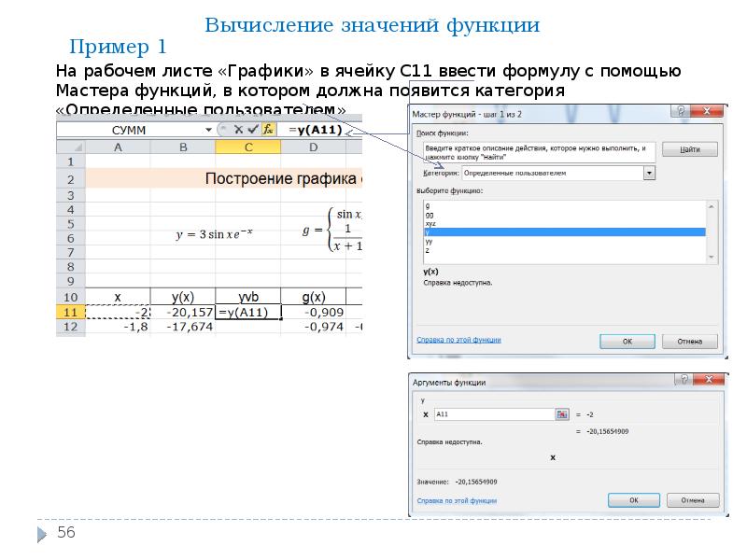Click the Select All corner of the spreadsheet
The width and height of the screenshot is (747, 560).
pos(70,147)
